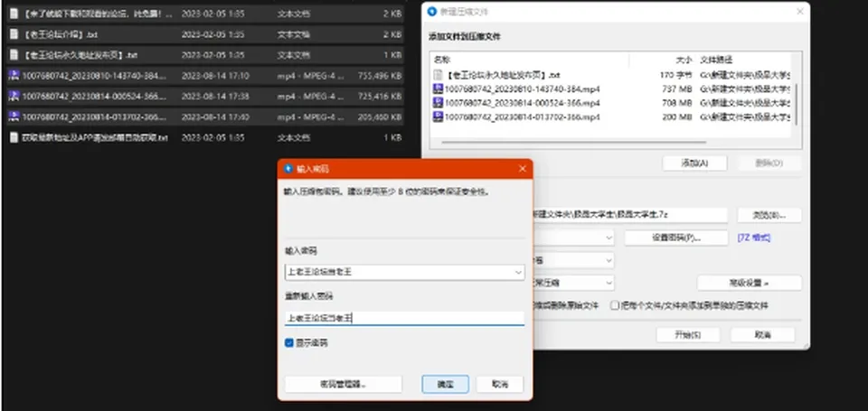Click the txt icon in the archive file list

click(x=438, y=75)
